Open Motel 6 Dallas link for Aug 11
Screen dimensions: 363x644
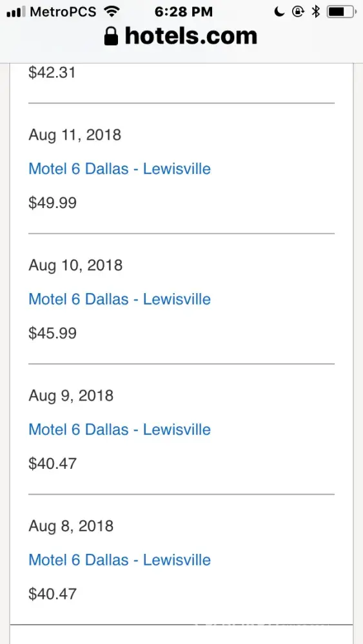coord(120,169)
